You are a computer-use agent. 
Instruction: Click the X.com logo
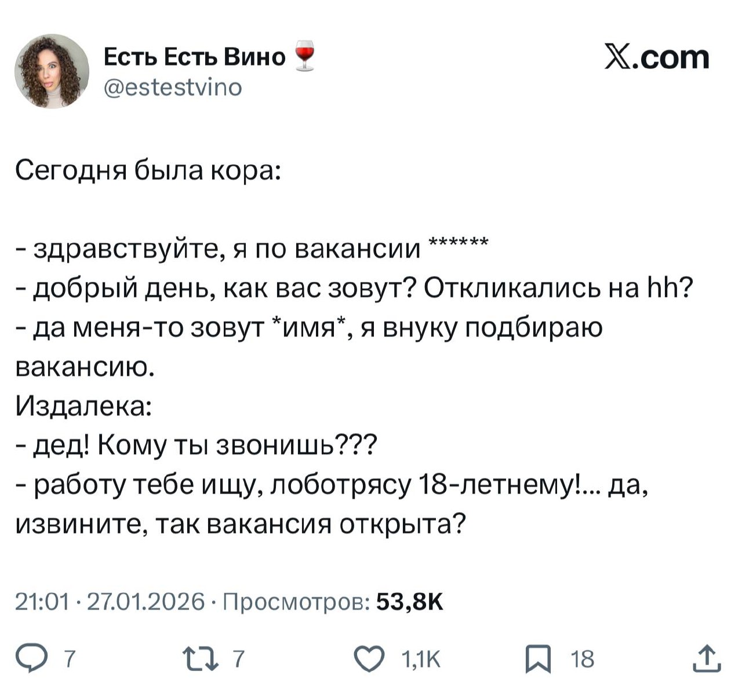pyautogui.click(x=657, y=58)
